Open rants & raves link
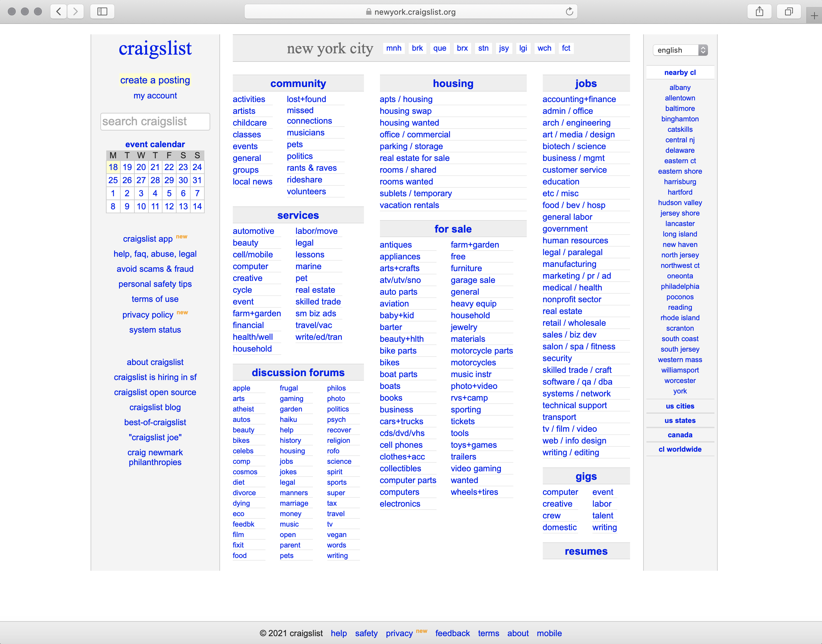Screen dimensions: 822x644 (312, 168)
